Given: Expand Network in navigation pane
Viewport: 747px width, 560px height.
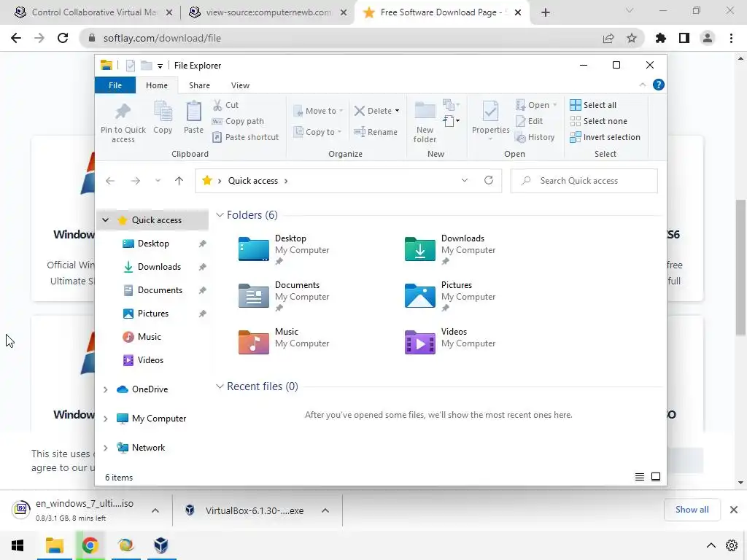Looking at the screenshot, I should coord(105,448).
